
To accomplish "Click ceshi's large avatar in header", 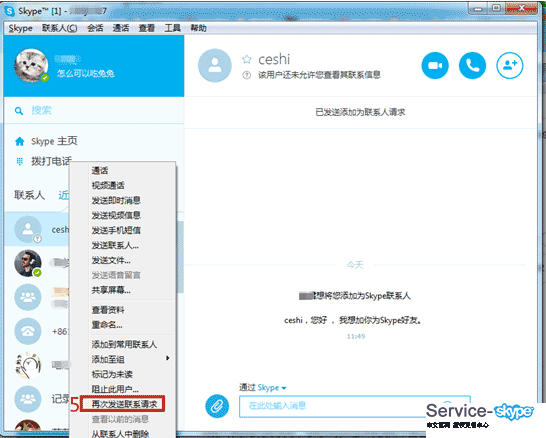I will pyautogui.click(x=215, y=65).
